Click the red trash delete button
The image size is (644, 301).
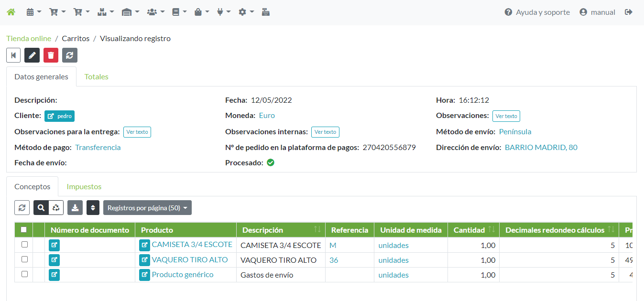[51, 55]
